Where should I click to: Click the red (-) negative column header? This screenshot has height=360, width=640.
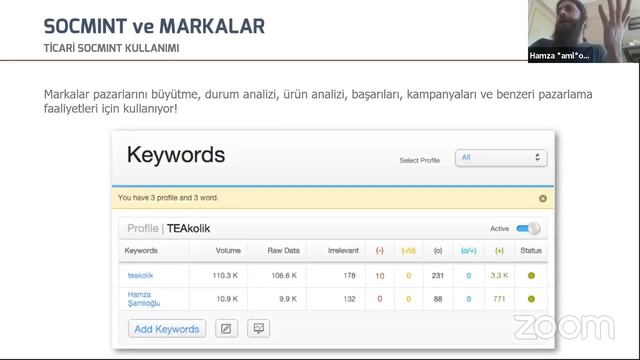pyautogui.click(x=380, y=251)
